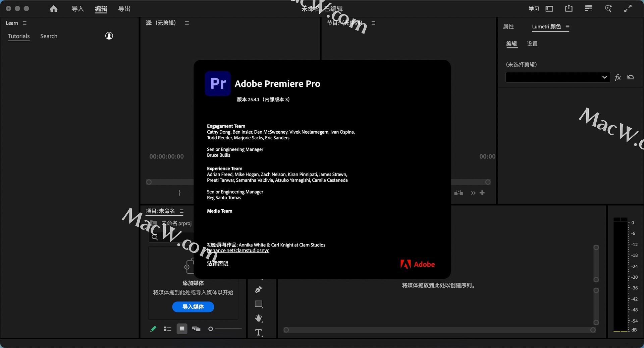Click the Adobe logo in About dialog
644x348 pixels.
point(418,264)
